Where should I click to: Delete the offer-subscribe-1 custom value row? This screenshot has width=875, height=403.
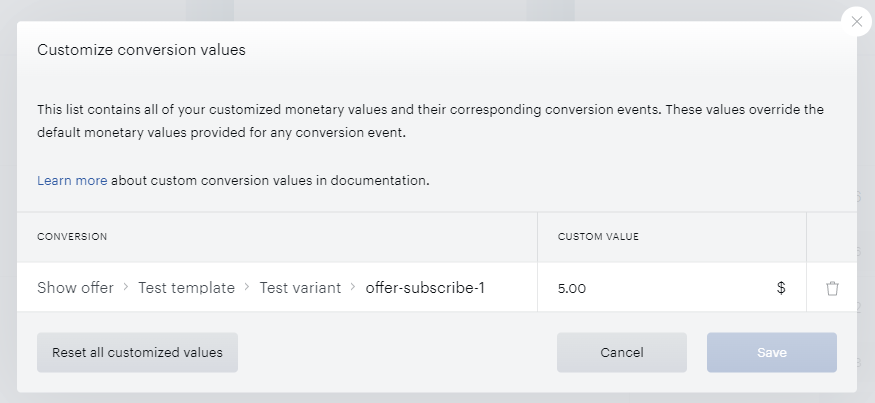point(832,288)
